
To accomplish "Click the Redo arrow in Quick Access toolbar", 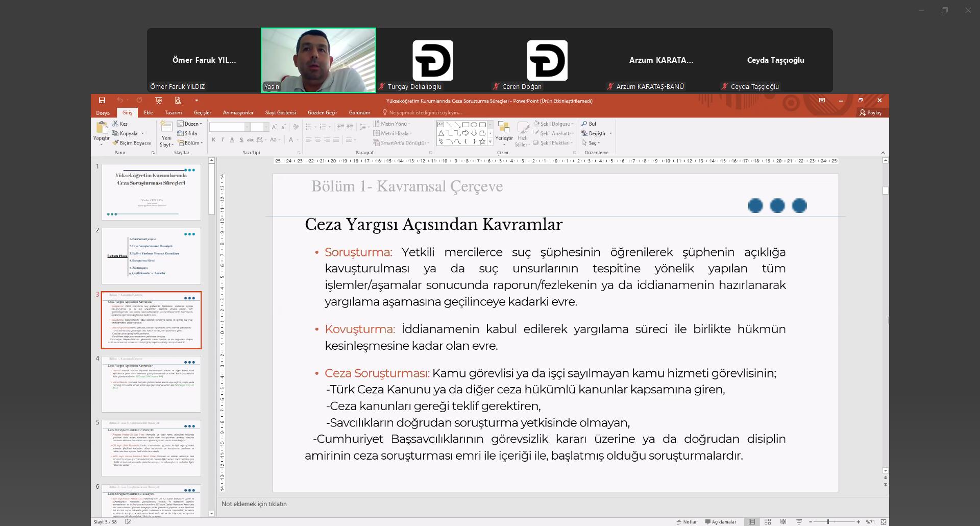I will pos(139,101).
